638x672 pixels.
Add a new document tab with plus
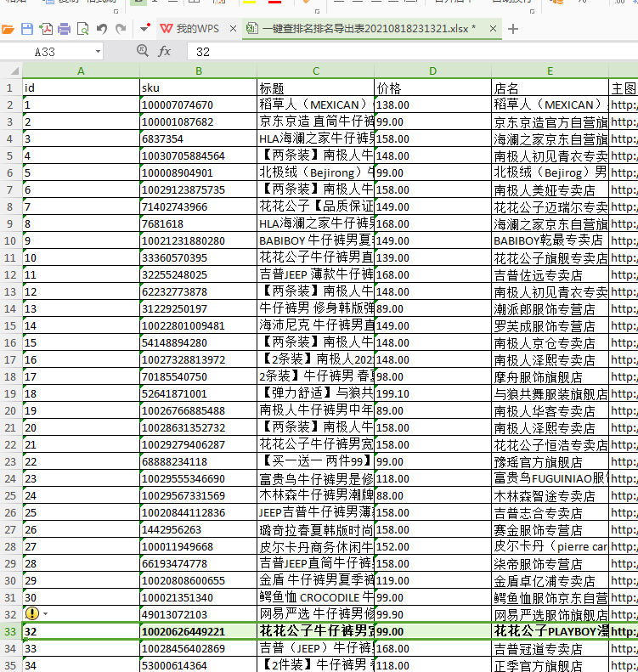(513, 29)
